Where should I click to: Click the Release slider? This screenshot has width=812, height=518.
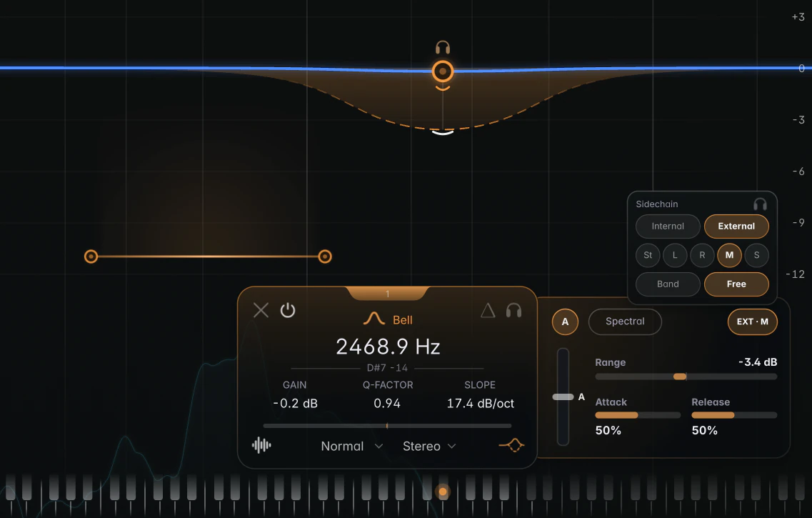tap(734, 415)
